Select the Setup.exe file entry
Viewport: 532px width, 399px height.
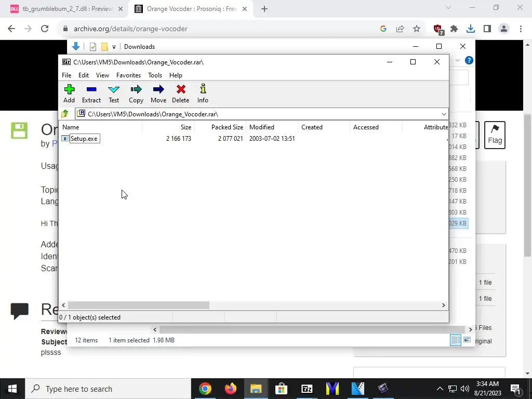84,138
